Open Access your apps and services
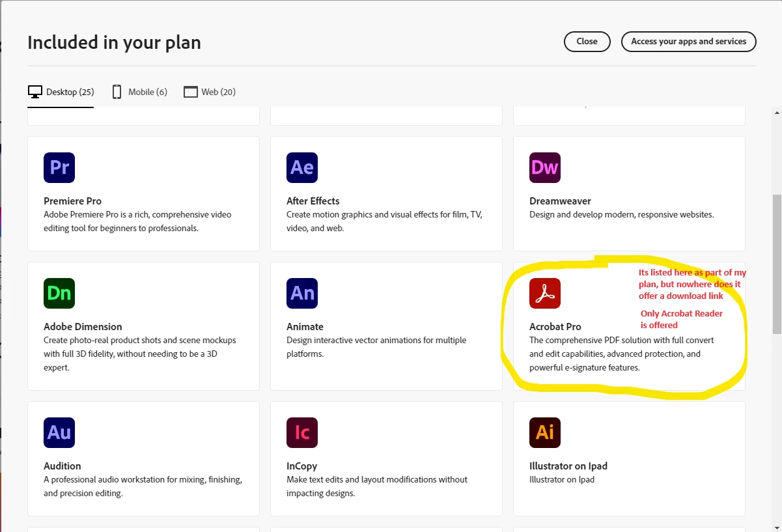The height and width of the screenshot is (532, 782). (688, 41)
